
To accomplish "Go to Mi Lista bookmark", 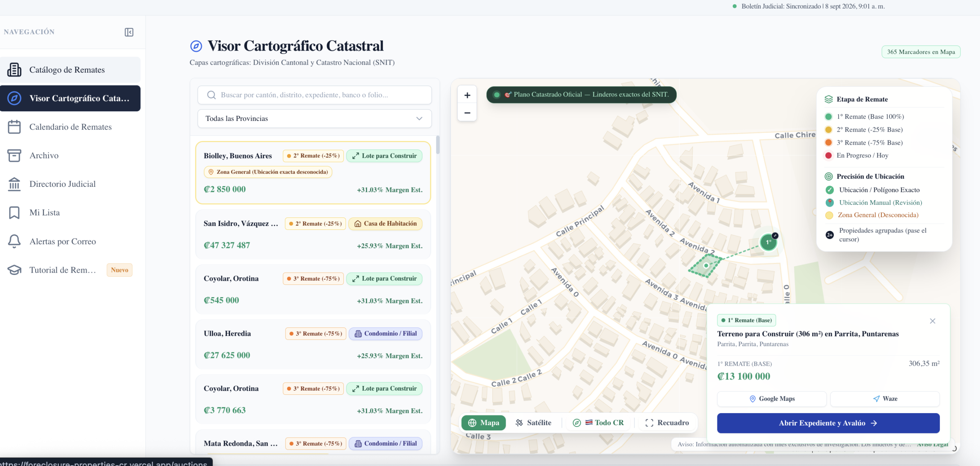I will (x=70, y=213).
